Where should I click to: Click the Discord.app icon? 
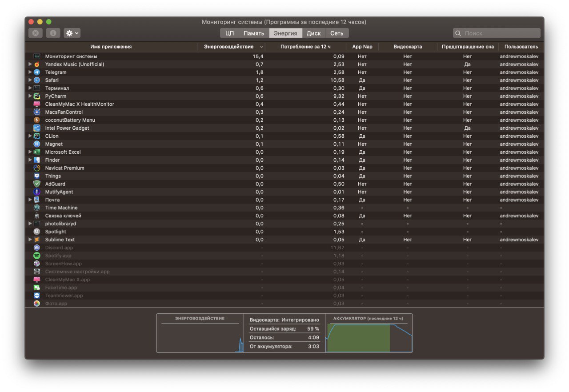(x=37, y=248)
